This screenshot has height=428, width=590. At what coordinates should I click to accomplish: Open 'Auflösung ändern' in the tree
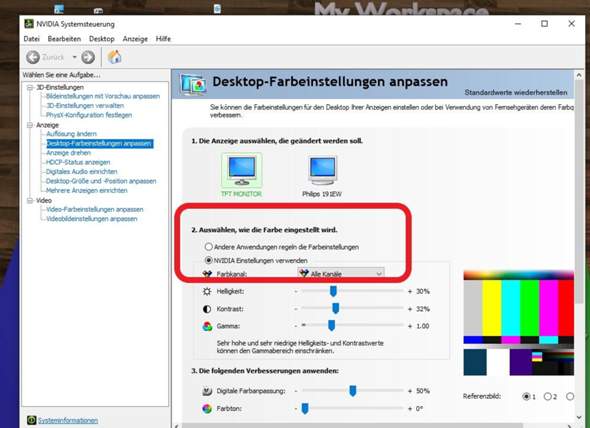point(71,134)
